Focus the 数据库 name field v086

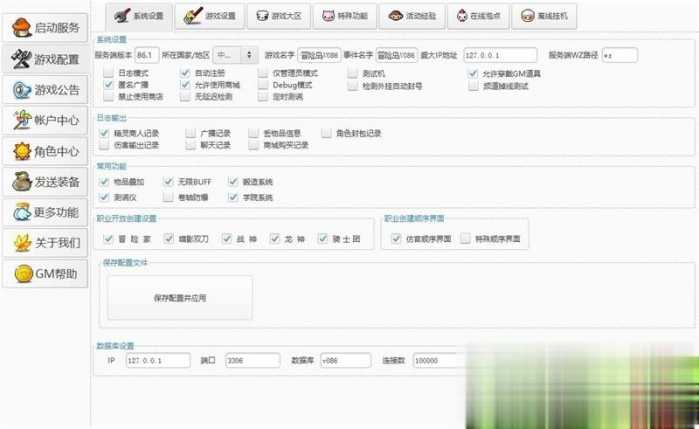point(345,360)
